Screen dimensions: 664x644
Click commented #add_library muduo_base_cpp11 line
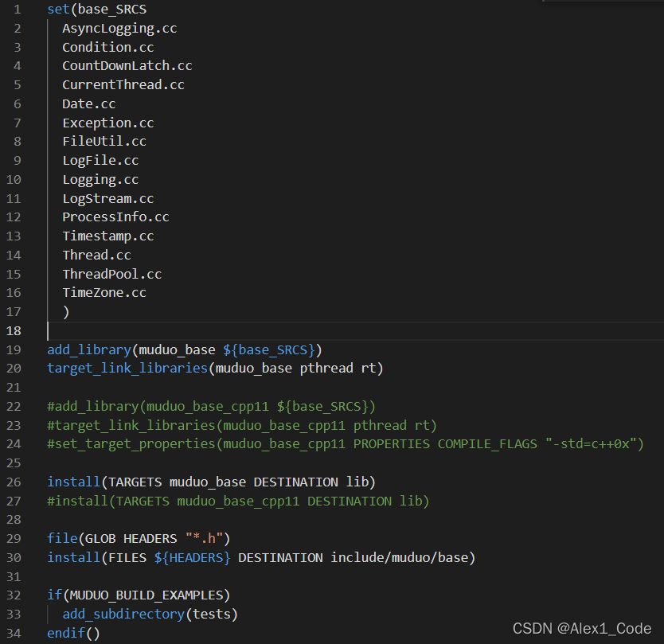point(211,407)
